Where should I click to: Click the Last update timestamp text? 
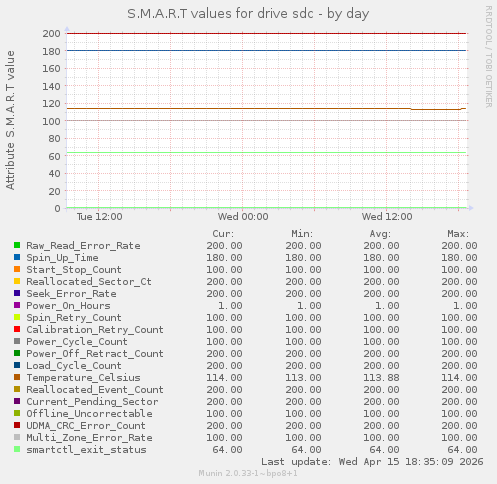(x=372, y=462)
